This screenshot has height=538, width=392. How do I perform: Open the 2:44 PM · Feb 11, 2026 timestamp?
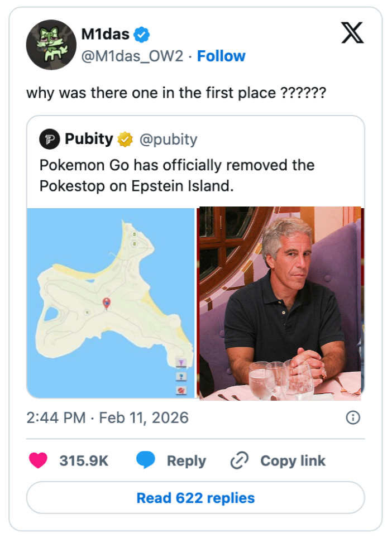tap(107, 417)
